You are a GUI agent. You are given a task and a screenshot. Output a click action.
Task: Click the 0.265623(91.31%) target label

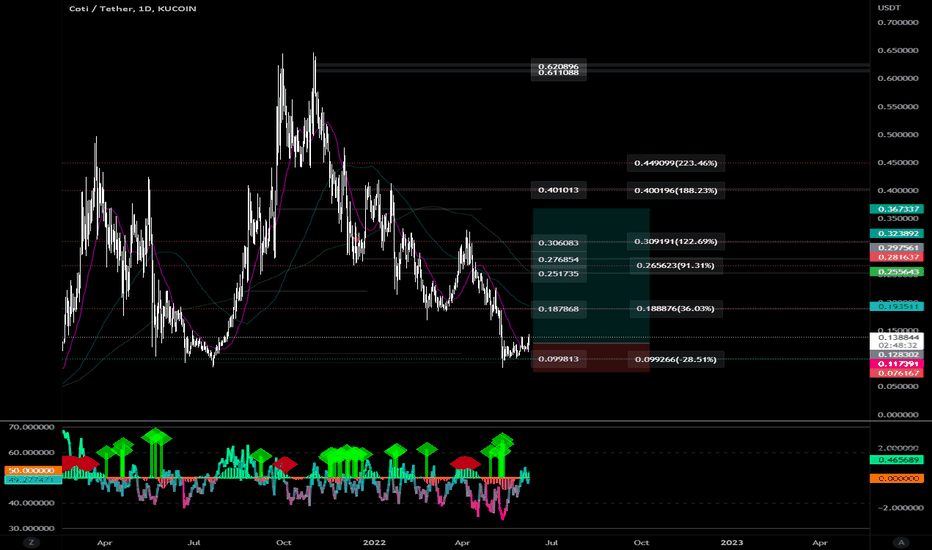[x=675, y=265]
